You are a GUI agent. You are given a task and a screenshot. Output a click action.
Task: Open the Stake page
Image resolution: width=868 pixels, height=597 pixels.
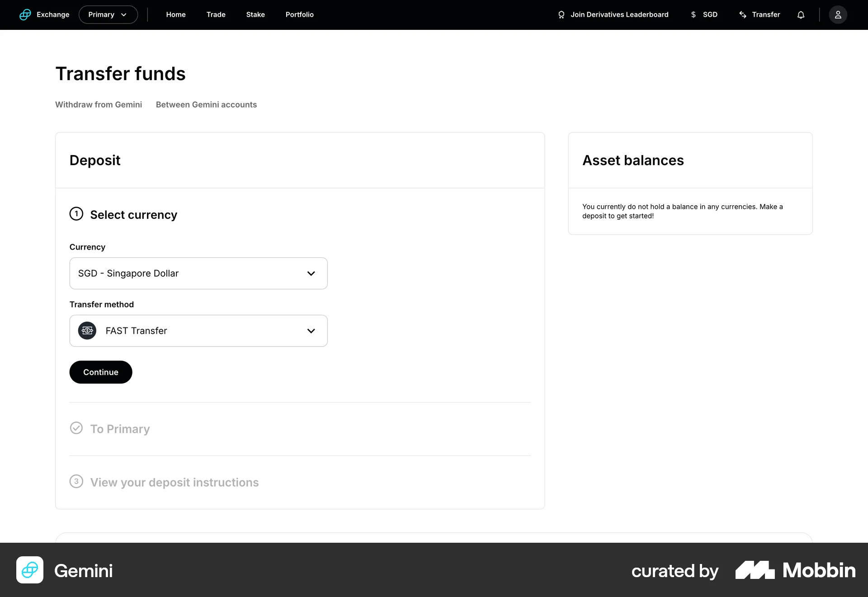pos(255,14)
